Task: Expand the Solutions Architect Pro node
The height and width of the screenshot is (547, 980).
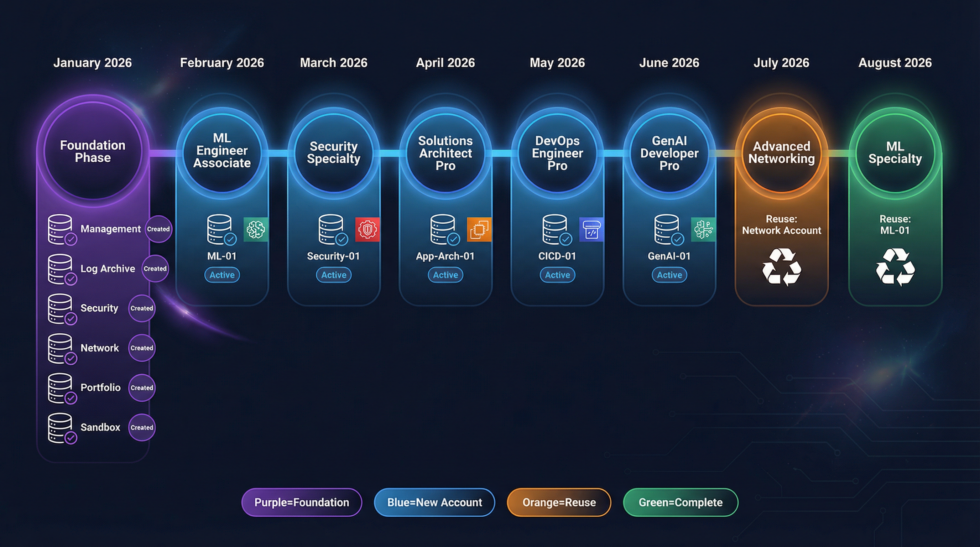Action: pos(445,153)
